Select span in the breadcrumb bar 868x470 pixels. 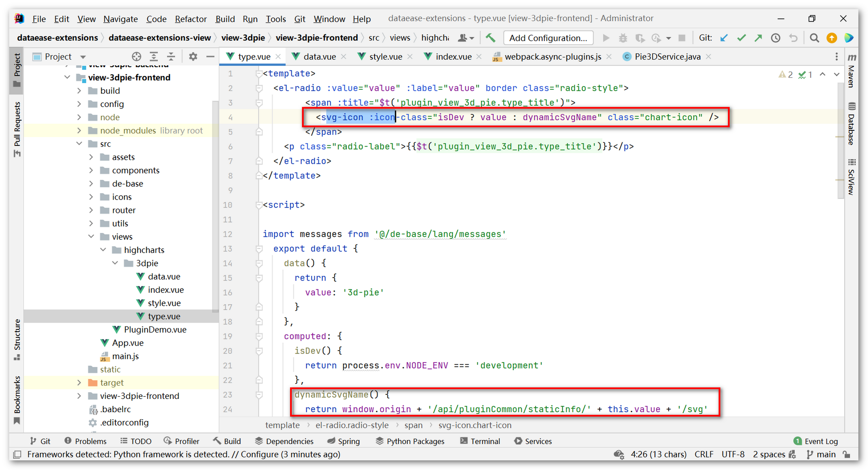pos(413,425)
